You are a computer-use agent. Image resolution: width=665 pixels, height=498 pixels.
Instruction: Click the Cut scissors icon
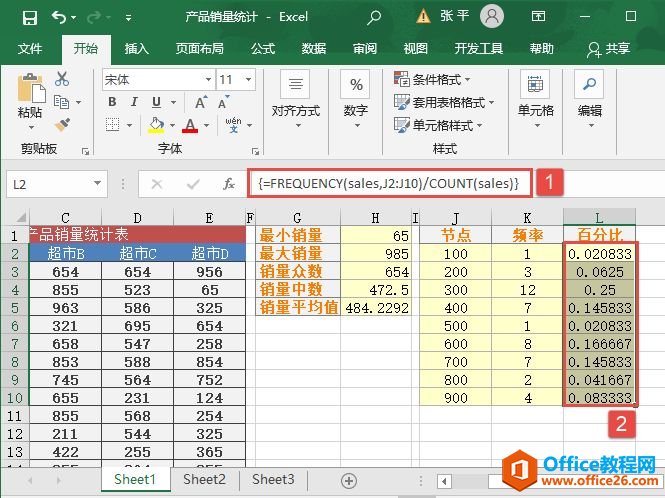coord(62,80)
